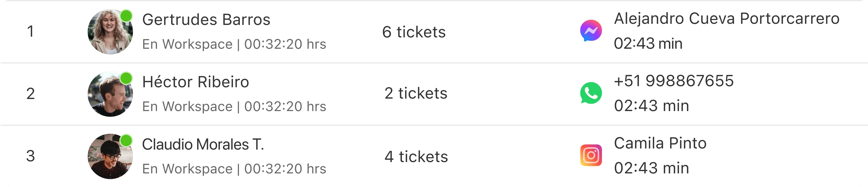Select agent name Claudio Morales T.

click(203, 144)
